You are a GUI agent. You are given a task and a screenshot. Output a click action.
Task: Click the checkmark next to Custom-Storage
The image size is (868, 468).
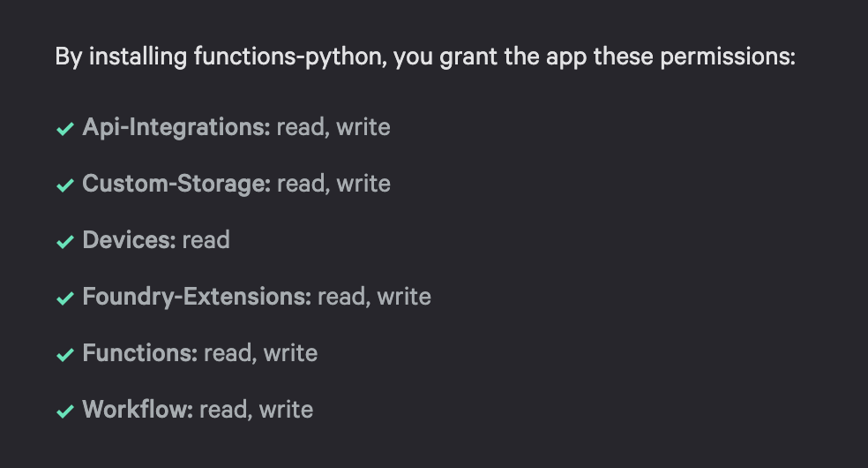coord(64,185)
